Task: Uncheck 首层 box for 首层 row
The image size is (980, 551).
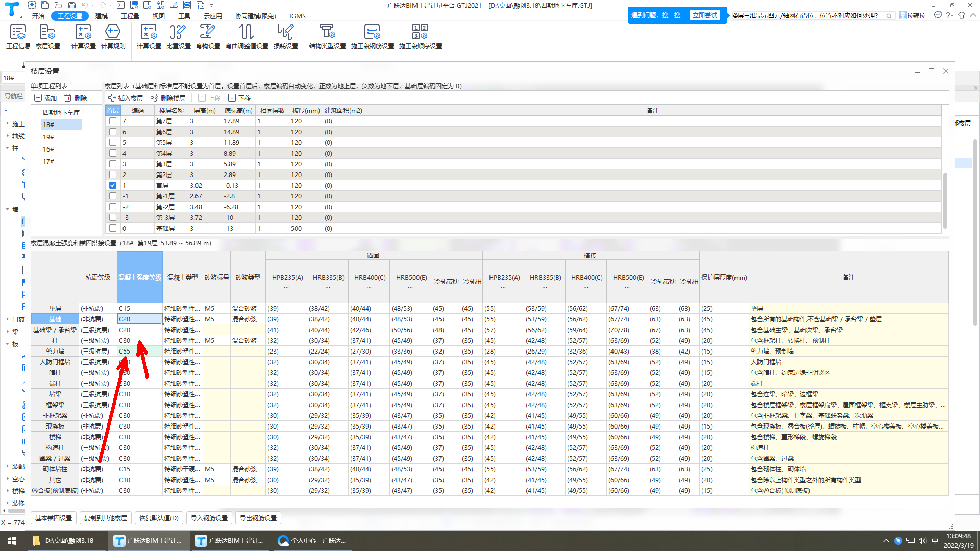Action: click(x=113, y=185)
